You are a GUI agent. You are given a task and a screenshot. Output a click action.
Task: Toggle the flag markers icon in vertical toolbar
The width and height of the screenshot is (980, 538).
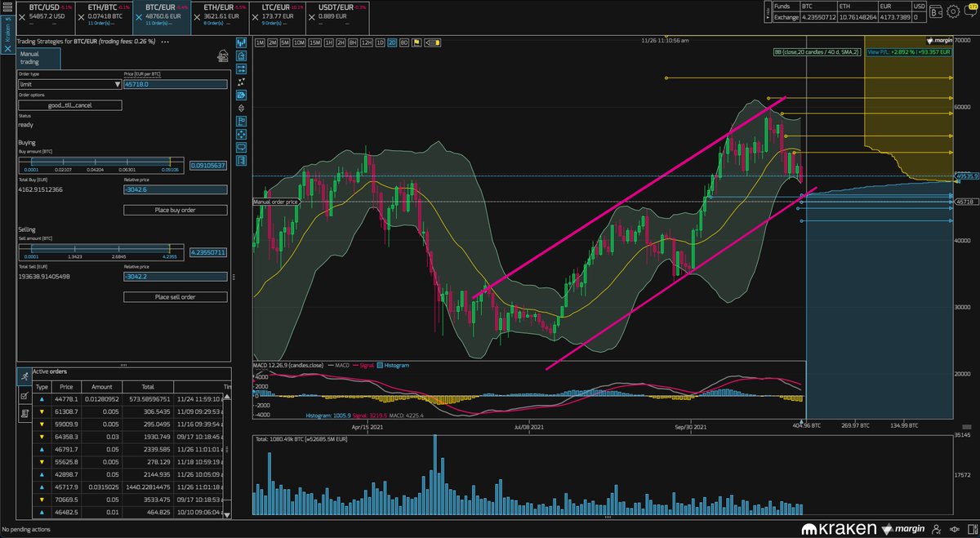tap(242, 121)
